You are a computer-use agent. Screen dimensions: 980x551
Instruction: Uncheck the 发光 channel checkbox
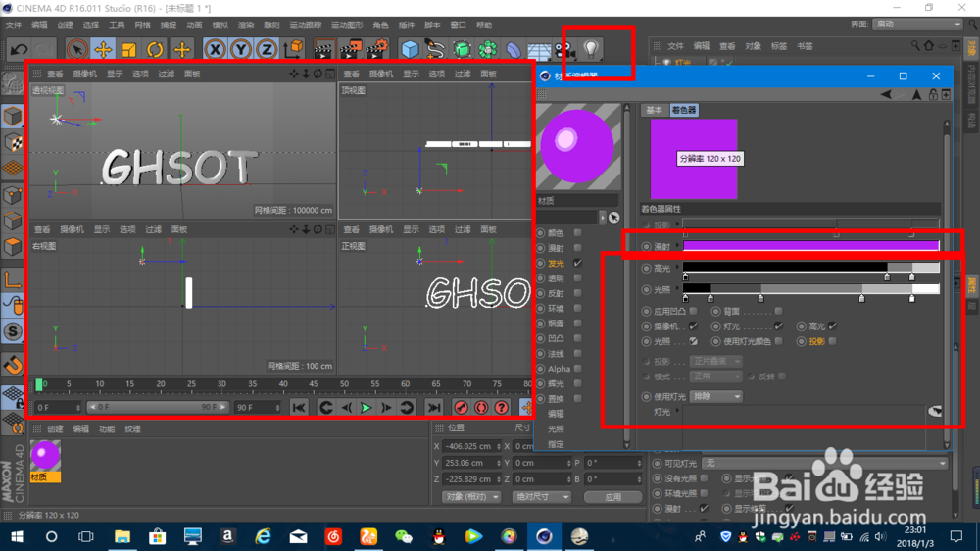578,263
